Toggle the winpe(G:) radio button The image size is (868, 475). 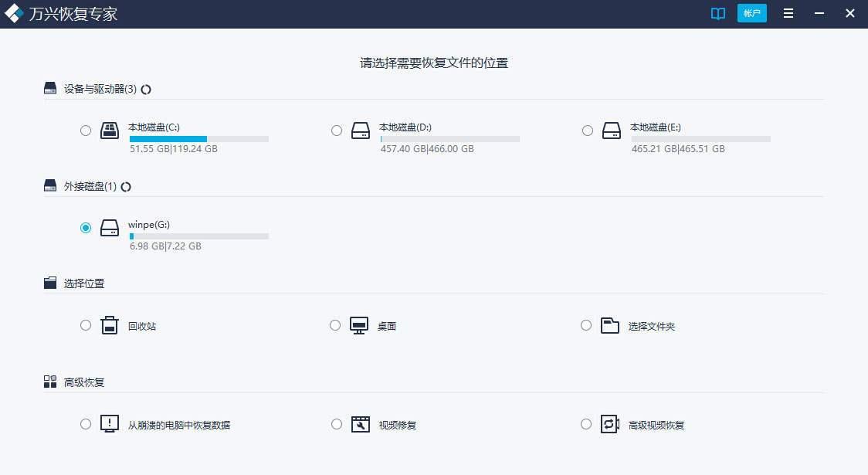pos(86,228)
